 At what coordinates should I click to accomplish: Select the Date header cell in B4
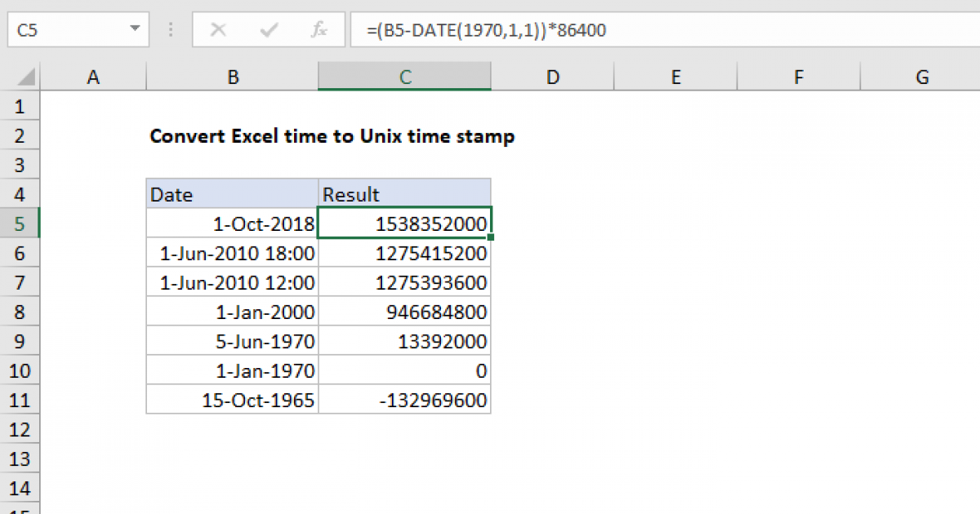(233, 194)
